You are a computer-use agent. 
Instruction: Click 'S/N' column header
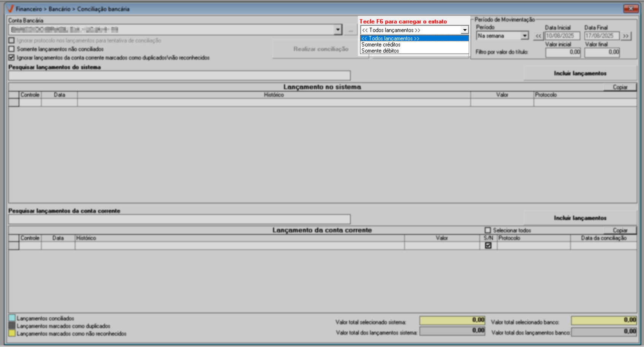(x=488, y=238)
